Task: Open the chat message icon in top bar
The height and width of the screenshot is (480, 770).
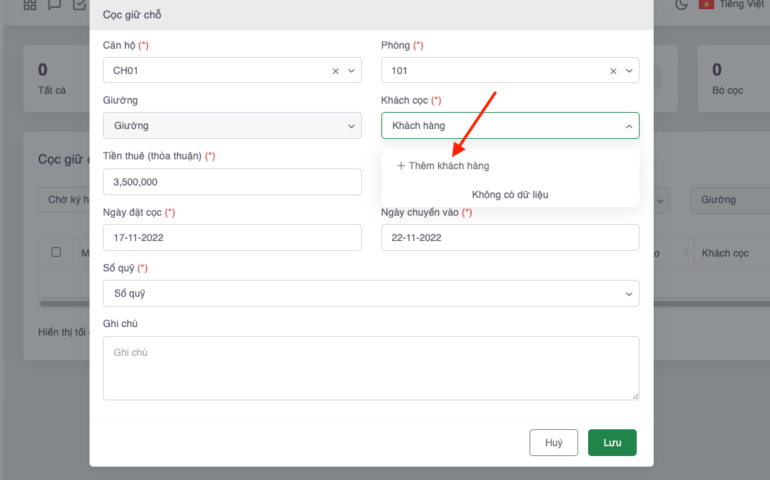Action: [54, 5]
